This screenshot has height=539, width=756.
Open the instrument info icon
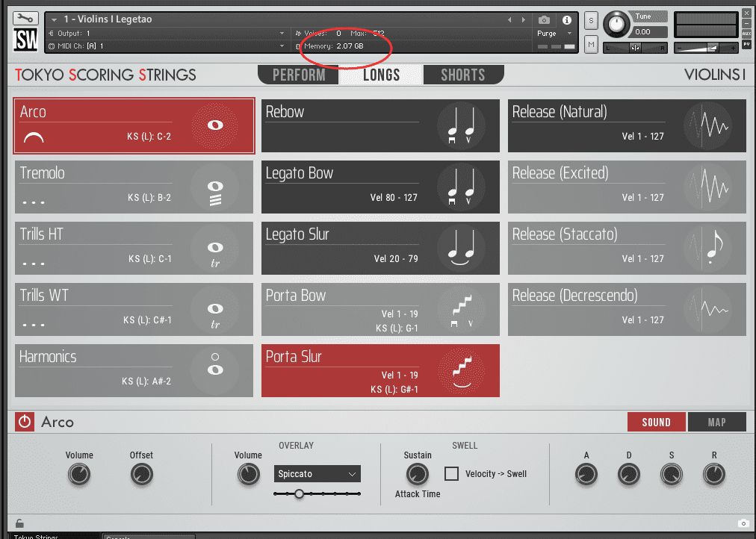coord(566,20)
